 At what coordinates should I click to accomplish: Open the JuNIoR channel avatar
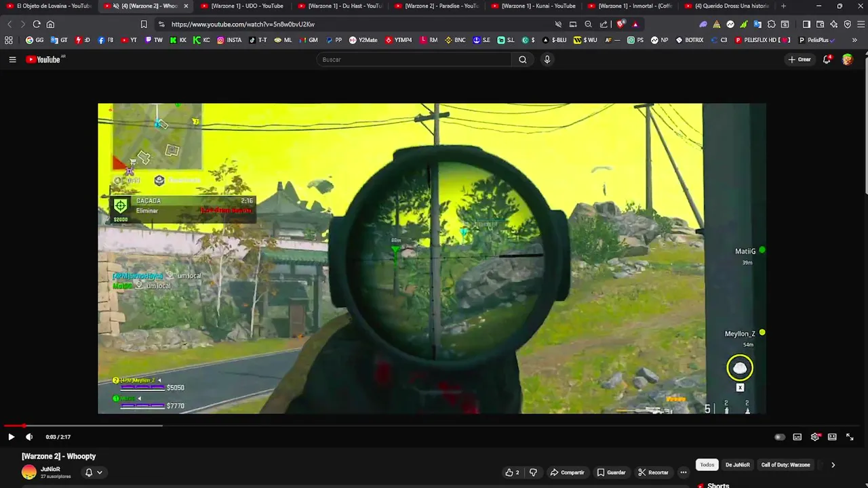(29, 472)
